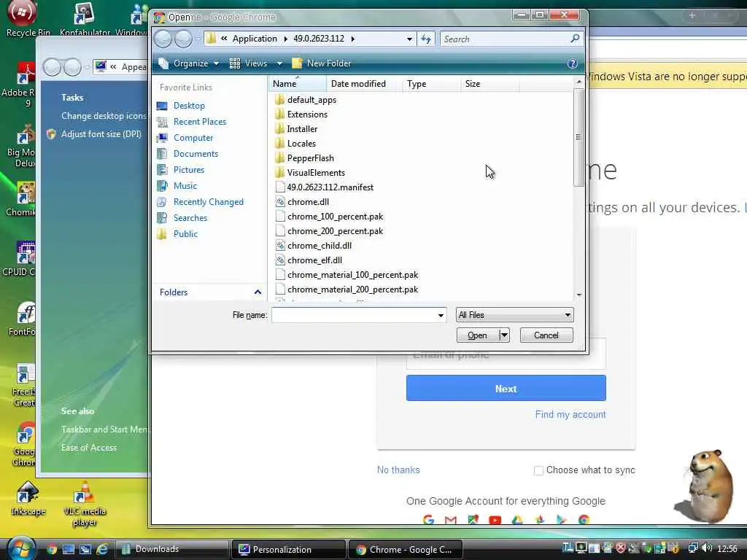Click the Windows Start orb
The image size is (747, 560).
20,548
